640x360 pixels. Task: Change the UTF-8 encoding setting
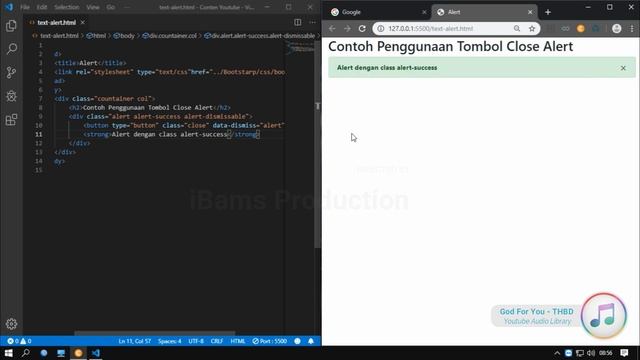click(x=196, y=341)
